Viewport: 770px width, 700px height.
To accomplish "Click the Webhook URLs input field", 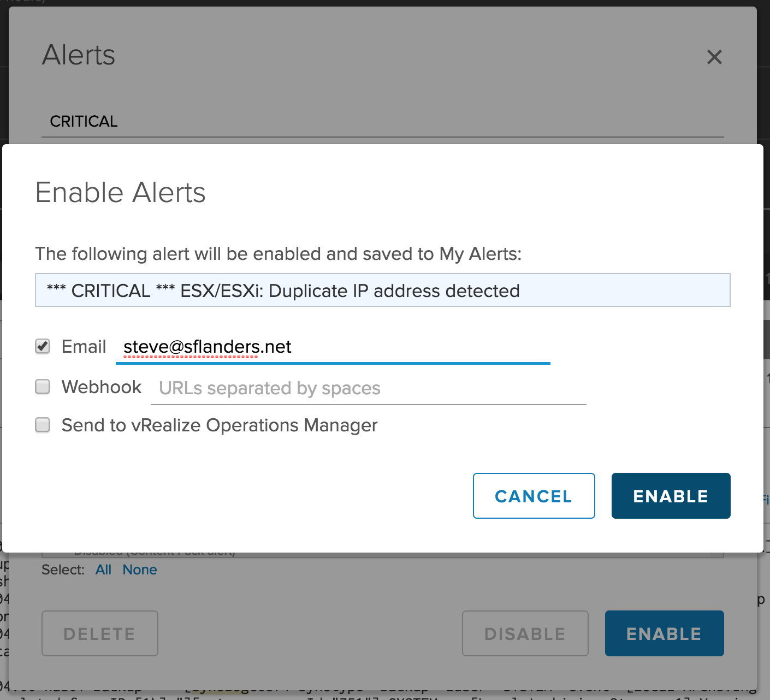I will (368, 389).
